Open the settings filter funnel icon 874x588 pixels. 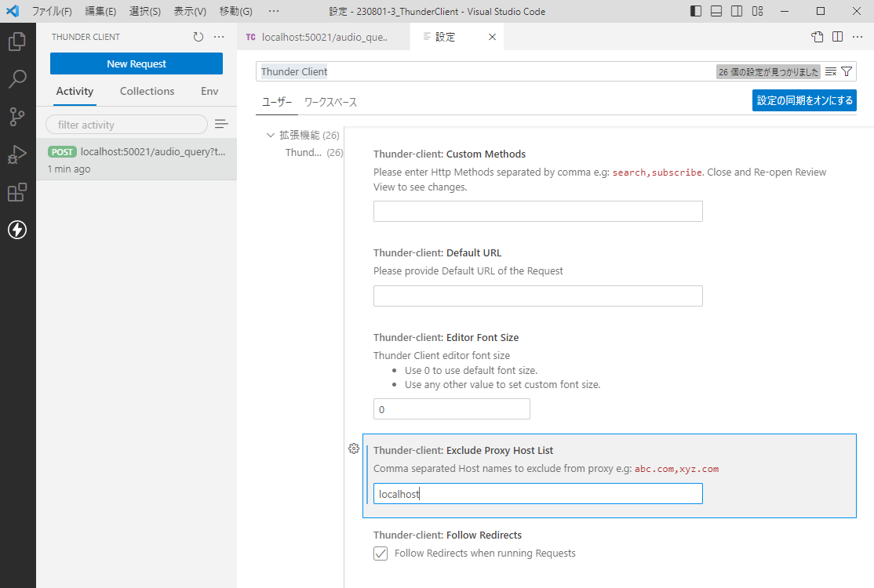847,71
